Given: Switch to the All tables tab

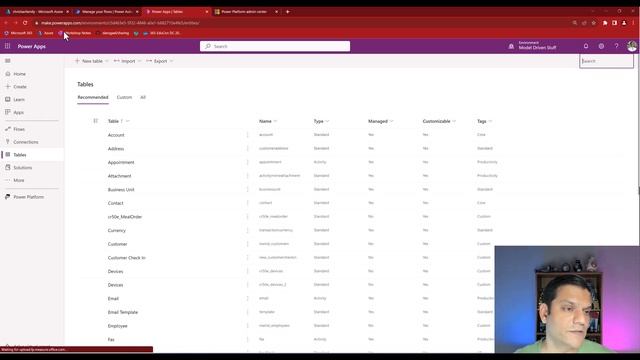Looking at the screenshot, I should (143, 97).
